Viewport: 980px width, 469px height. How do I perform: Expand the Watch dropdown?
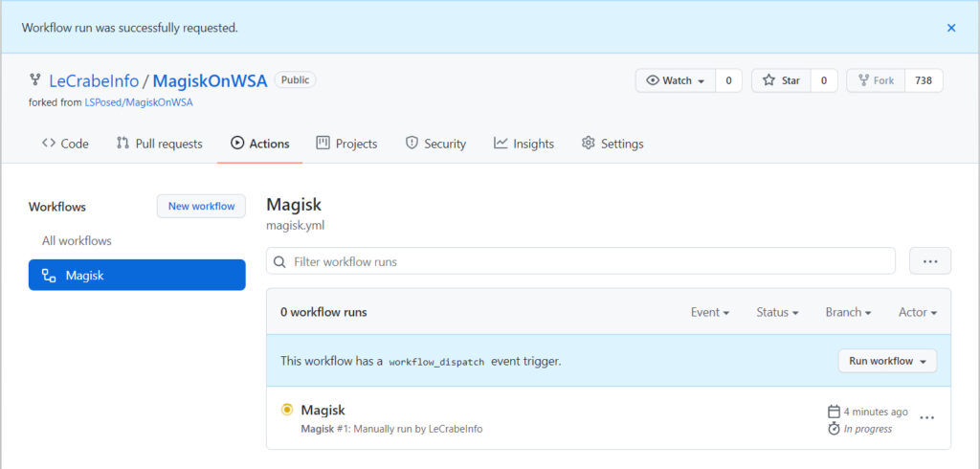676,80
